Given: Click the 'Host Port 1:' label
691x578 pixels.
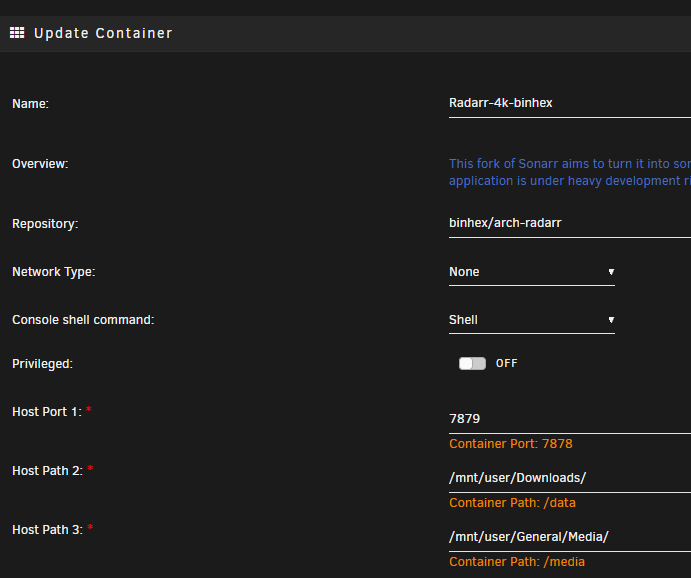Looking at the screenshot, I should [47, 412].
